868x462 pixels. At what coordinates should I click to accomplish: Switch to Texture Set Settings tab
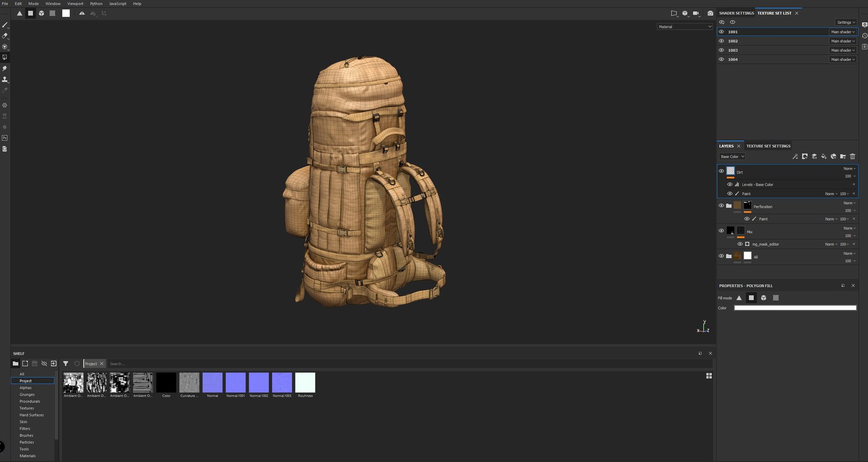769,146
